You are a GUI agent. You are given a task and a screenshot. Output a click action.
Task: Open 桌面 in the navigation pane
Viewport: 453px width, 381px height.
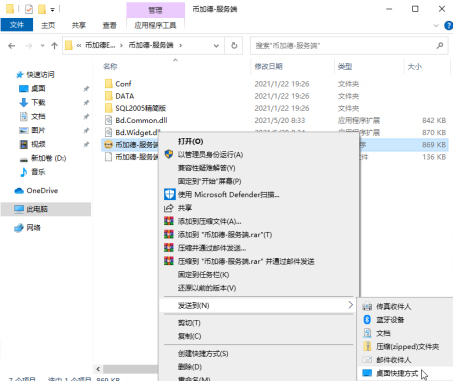(x=38, y=88)
